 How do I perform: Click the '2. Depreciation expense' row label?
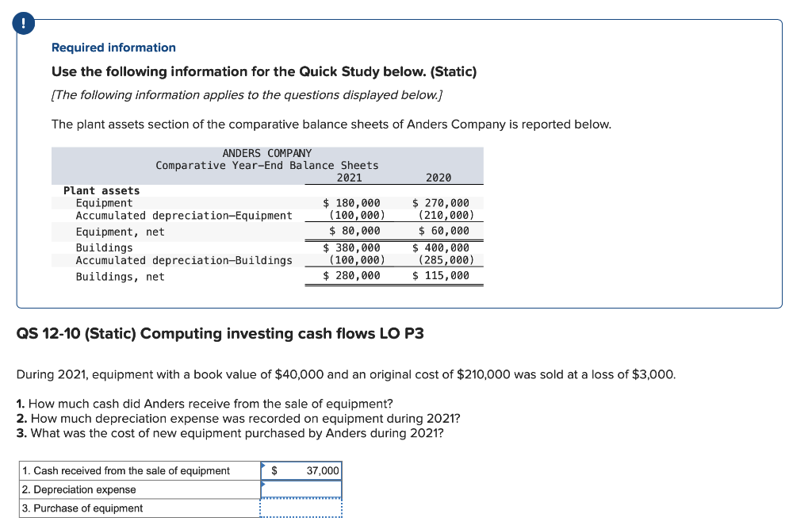[79, 489]
